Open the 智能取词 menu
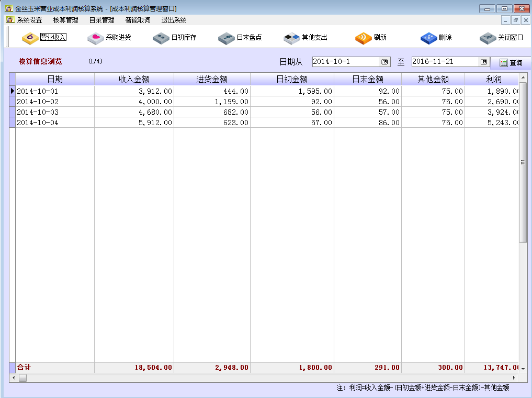 (x=138, y=20)
